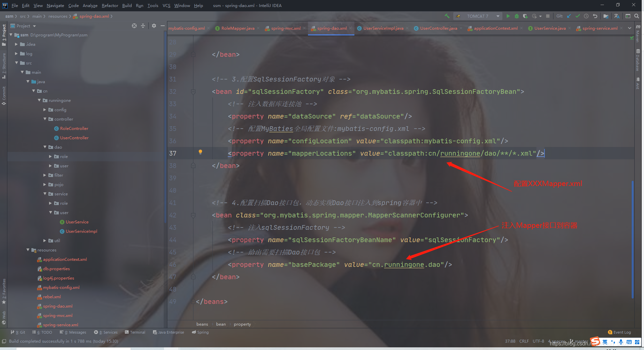Select UserServiceImpl in the project tree
Screen dimensions: 644x350
[x=82, y=231]
